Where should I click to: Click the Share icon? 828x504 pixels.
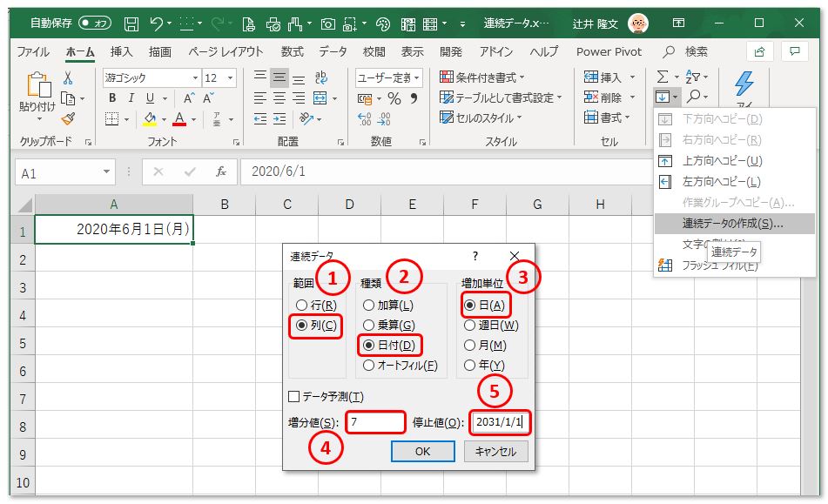tap(760, 51)
